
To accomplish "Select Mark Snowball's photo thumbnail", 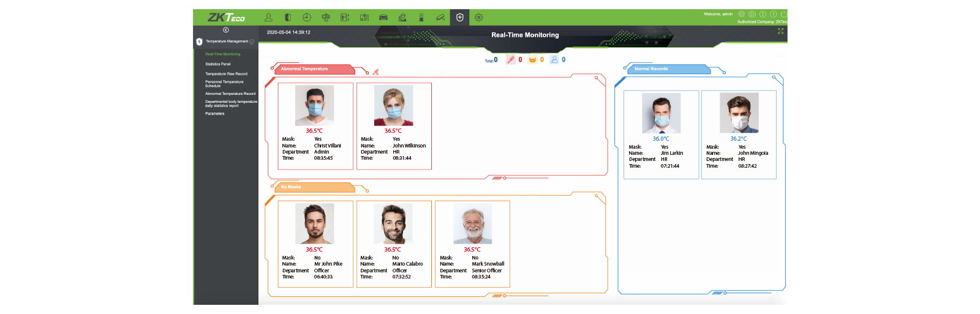I will tap(473, 224).
